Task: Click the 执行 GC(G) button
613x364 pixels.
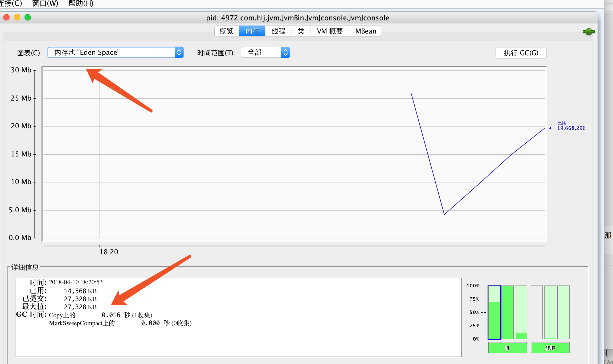Action: [521, 53]
